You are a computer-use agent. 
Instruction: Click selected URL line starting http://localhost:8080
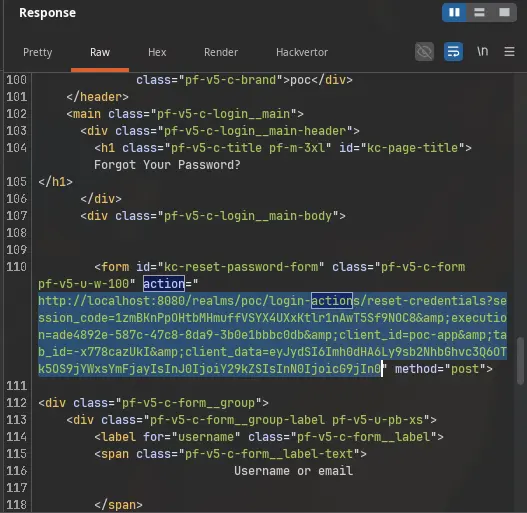point(272,301)
